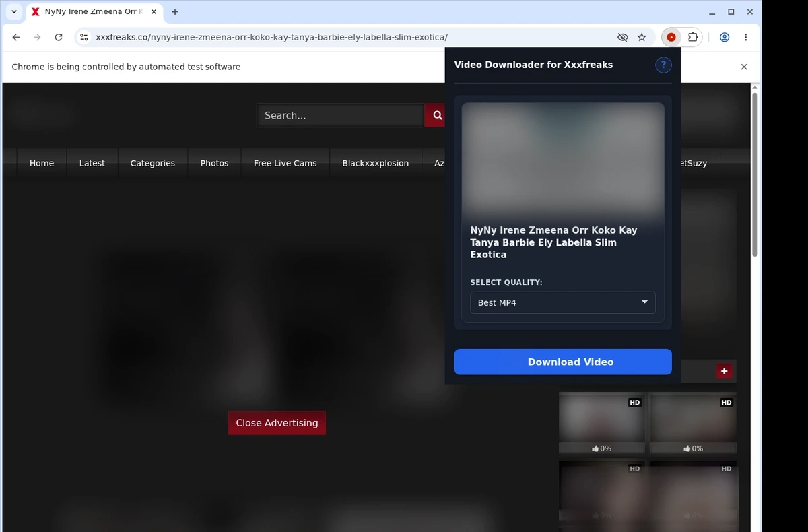Dismiss the automated test software notice
The width and height of the screenshot is (808, 532).
coord(744,67)
